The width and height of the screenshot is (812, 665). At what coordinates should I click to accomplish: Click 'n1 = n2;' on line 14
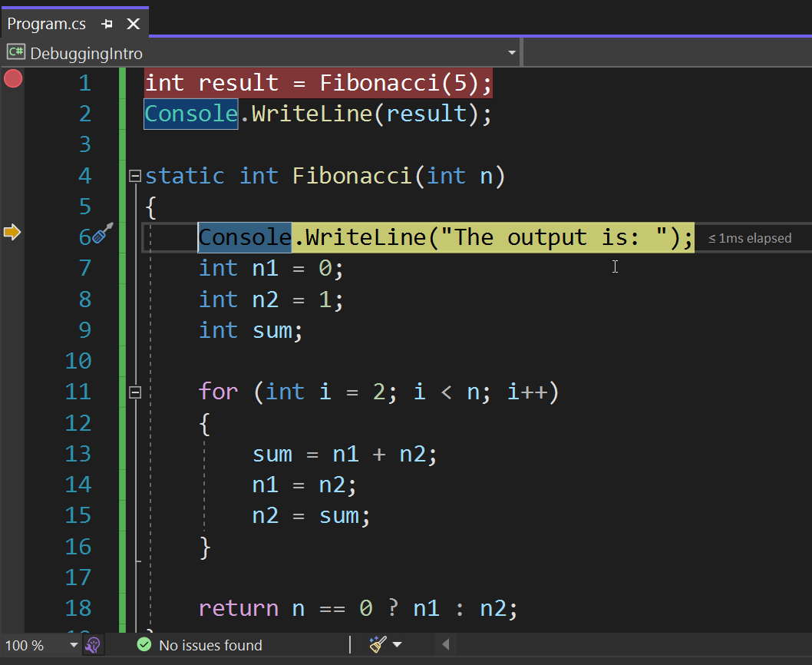304,485
